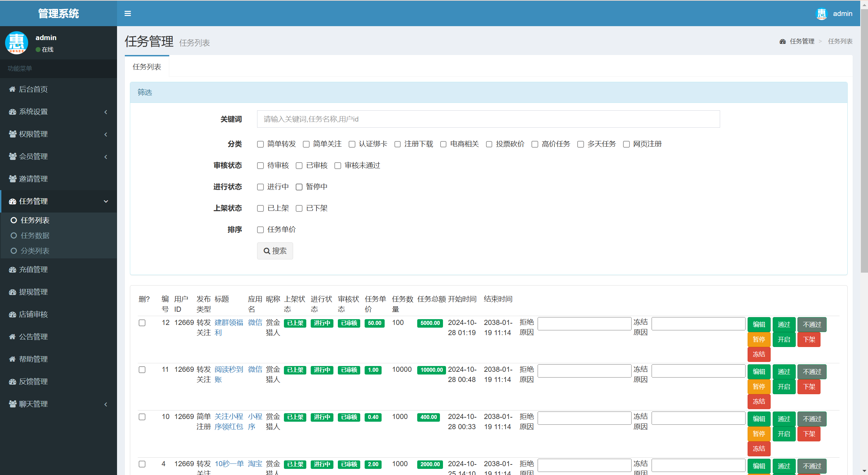The width and height of the screenshot is (868, 475).
Task: Click the magnifier icon in 搜索 button
Action: click(267, 251)
